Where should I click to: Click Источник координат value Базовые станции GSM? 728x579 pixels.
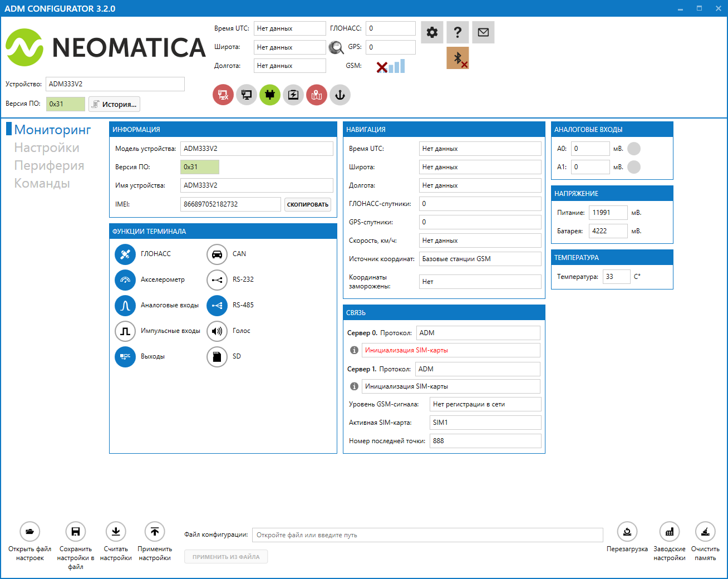coord(480,259)
